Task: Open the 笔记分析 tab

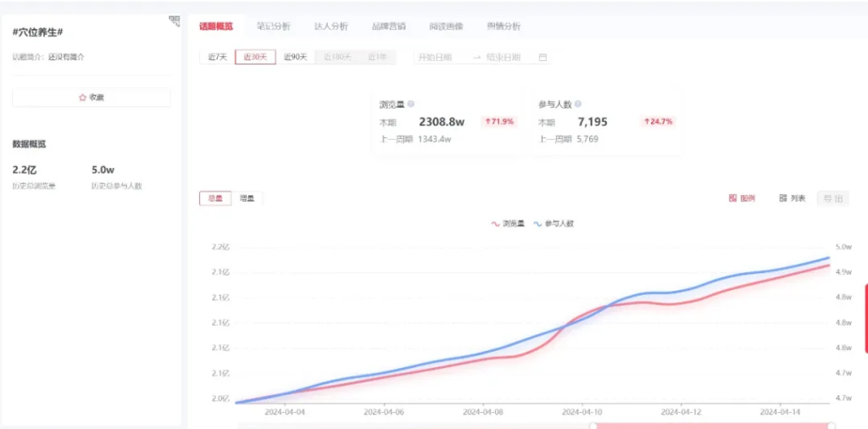Action: tap(273, 26)
